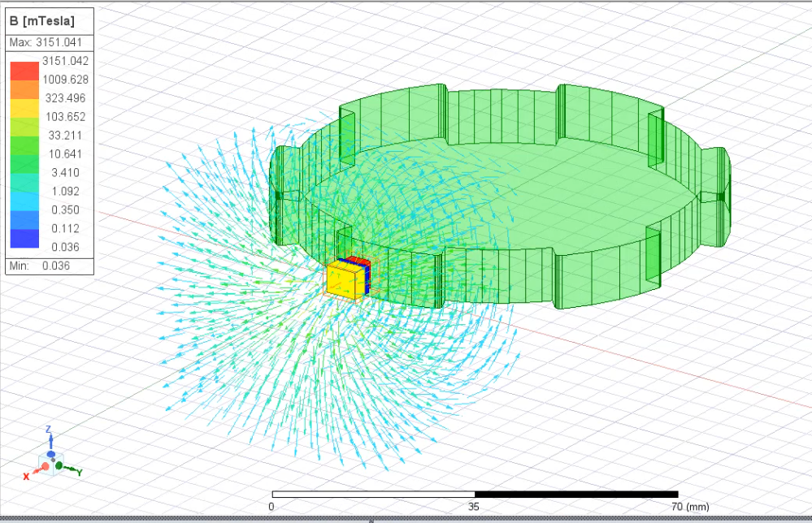Click the 35 label on the scale bar
Screen dimensions: 812x523
[x=474, y=507]
